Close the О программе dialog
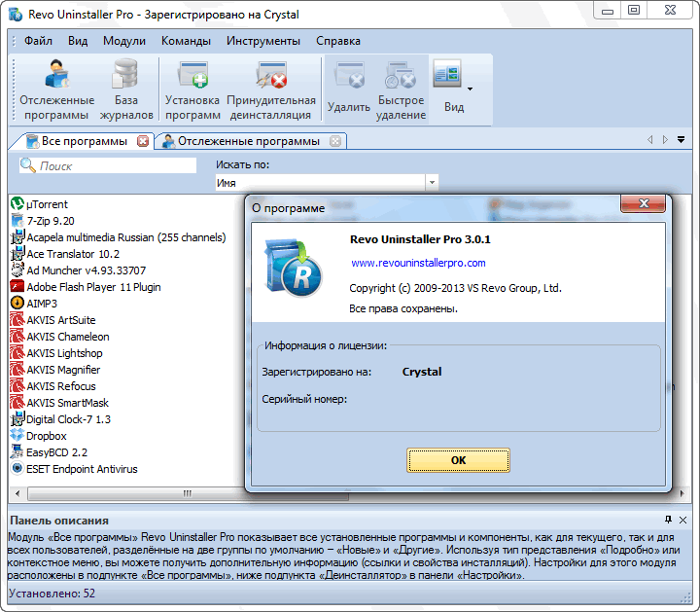700x612 pixels. [644, 203]
